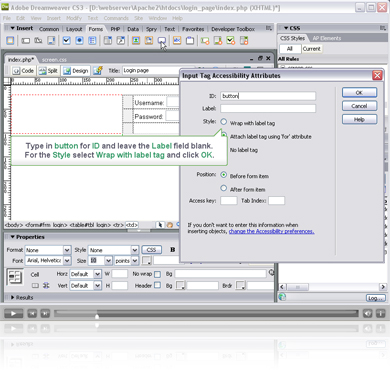The image size is (390, 370).
Task: Switch to Split view
Action: click(x=48, y=71)
